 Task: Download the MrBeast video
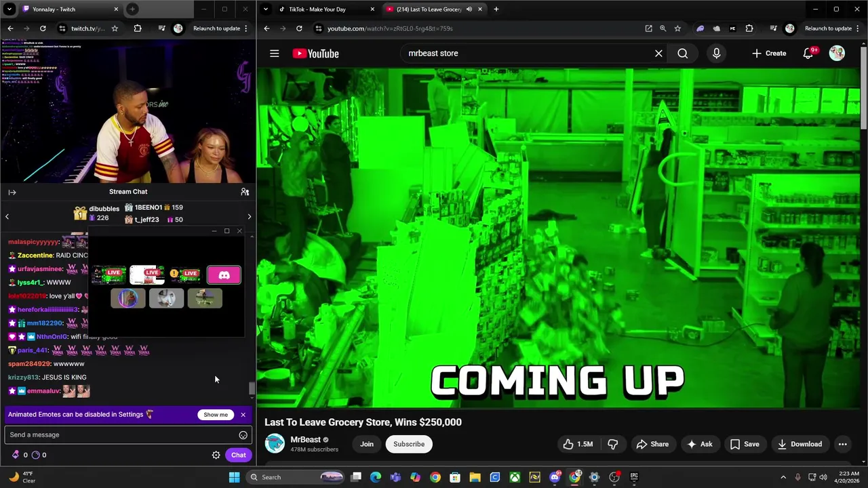(x=800, y=444)
